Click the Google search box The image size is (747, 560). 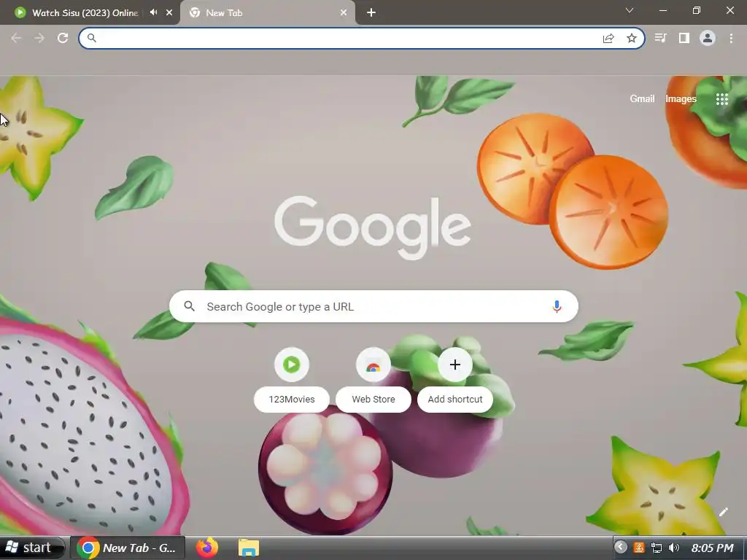point(373,306)
